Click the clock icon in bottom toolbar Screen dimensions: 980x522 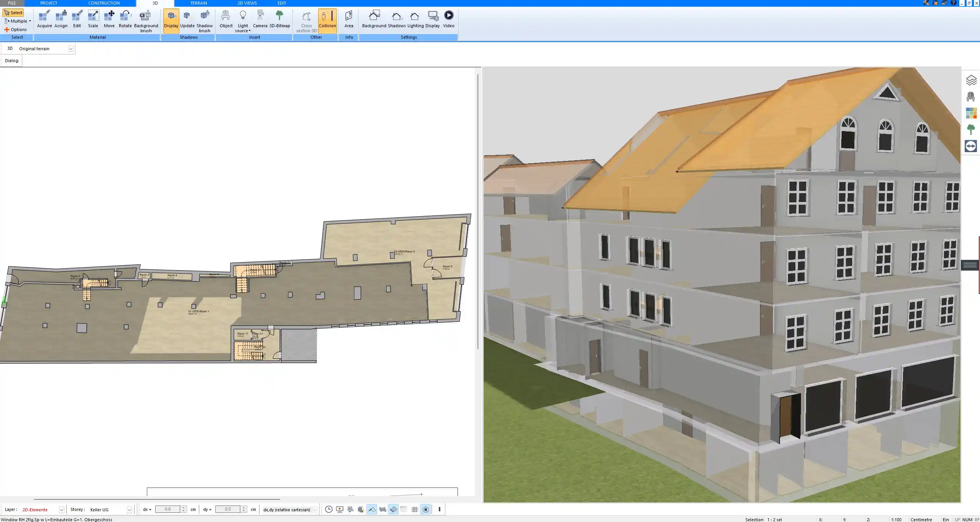(x=328, y=509)
